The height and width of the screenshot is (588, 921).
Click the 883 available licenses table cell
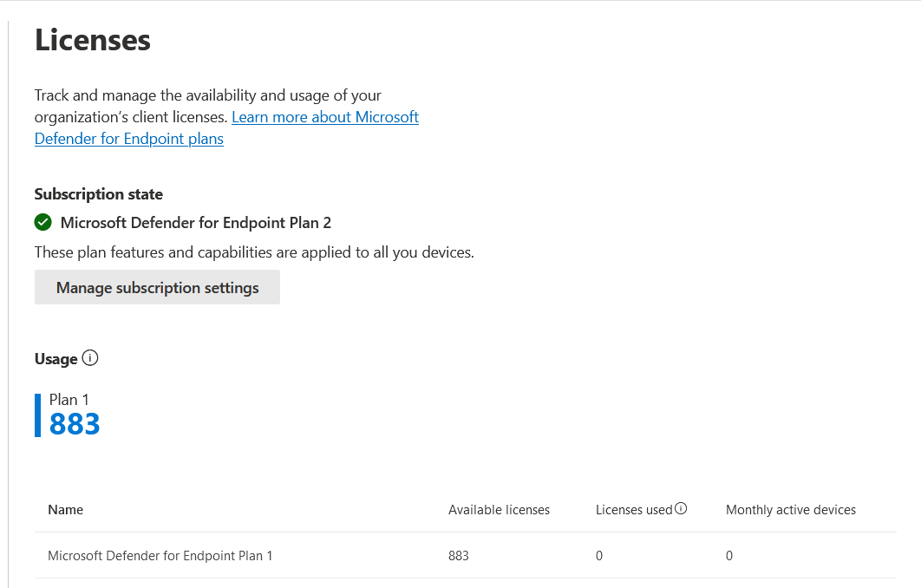coord(459,556)
